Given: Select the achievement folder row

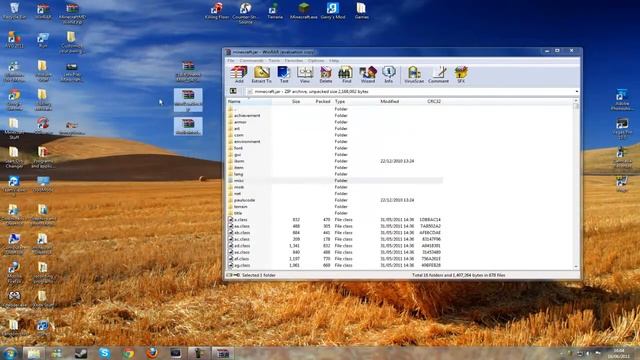Looking at the screenshot, I should tap(335, 116).
